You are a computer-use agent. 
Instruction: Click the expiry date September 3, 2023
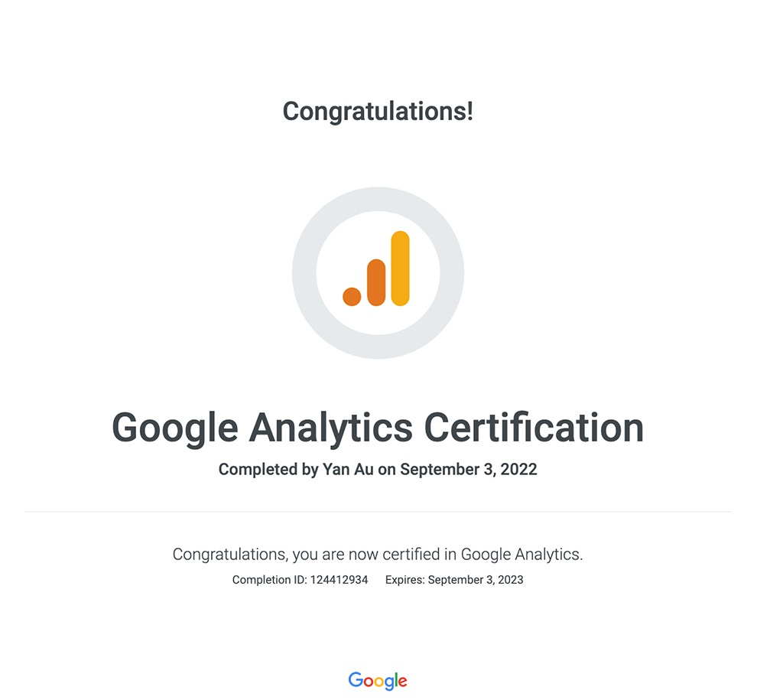476,580
